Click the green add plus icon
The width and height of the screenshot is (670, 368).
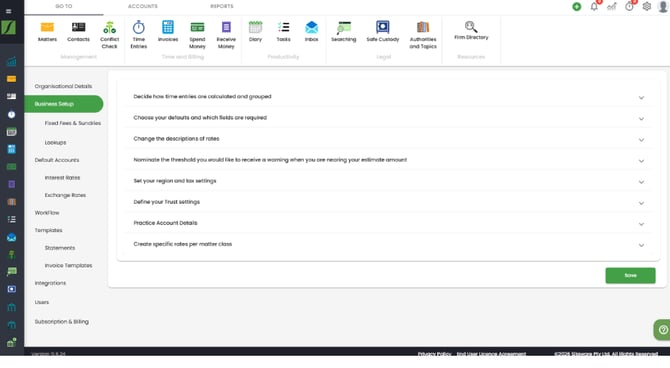pos(577,6)
